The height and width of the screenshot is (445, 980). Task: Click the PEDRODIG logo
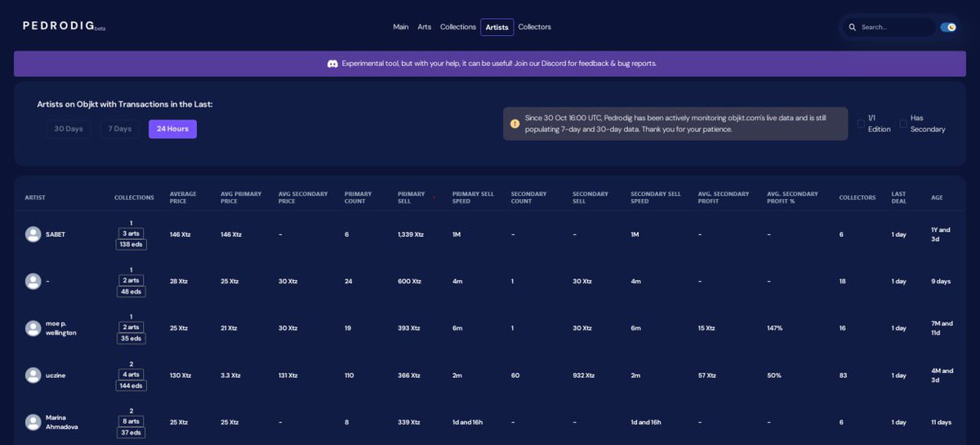(x=64, y=26)
